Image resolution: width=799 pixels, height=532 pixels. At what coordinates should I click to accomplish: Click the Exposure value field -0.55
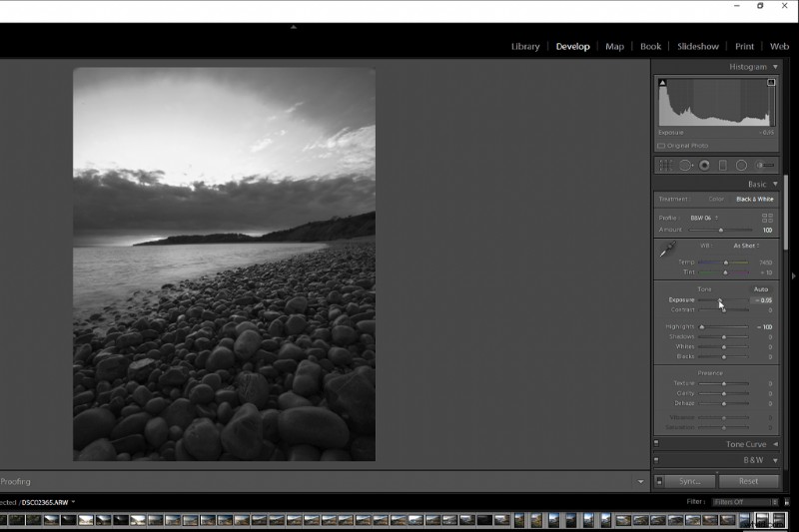point(763,300)
